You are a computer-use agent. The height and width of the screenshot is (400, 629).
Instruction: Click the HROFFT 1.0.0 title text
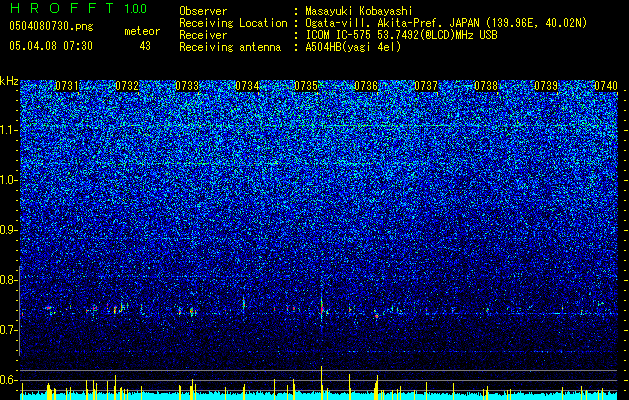[x=78, y=8]
